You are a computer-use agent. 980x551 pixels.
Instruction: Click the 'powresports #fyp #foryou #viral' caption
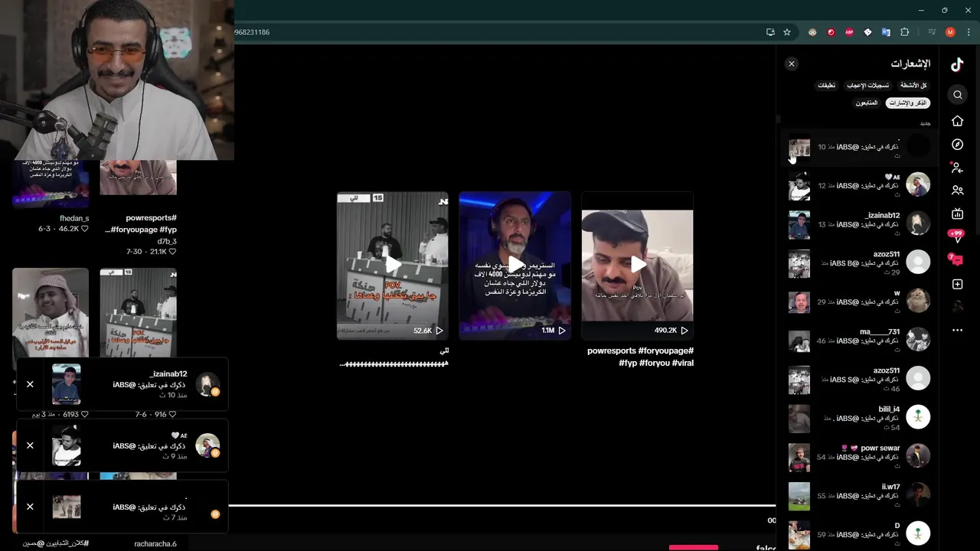pyautogui.click(x=640, y=357)
